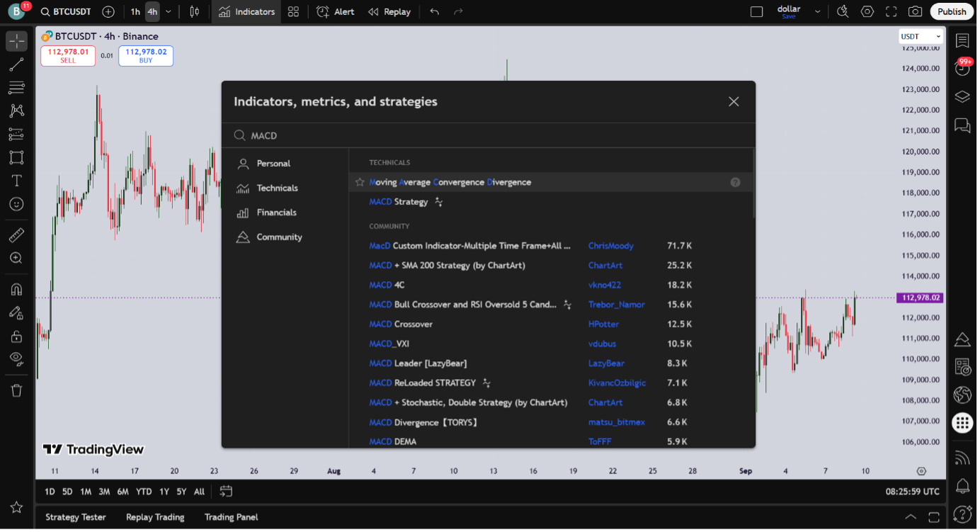This screenshot has height=532, width=980.
Task: Toggle hide all drawings eye icon
Action: [x=16, y=358]
